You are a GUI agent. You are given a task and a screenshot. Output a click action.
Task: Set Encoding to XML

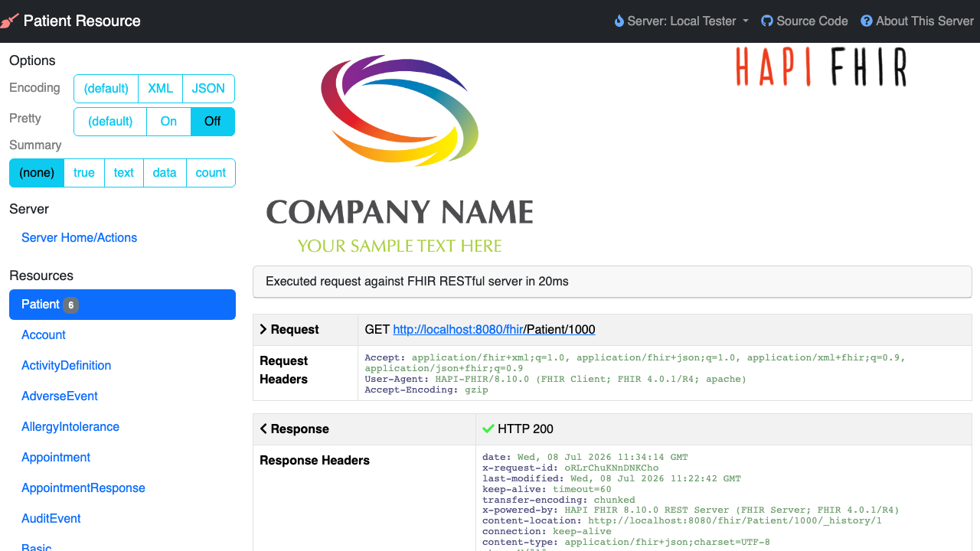[160, 89]
